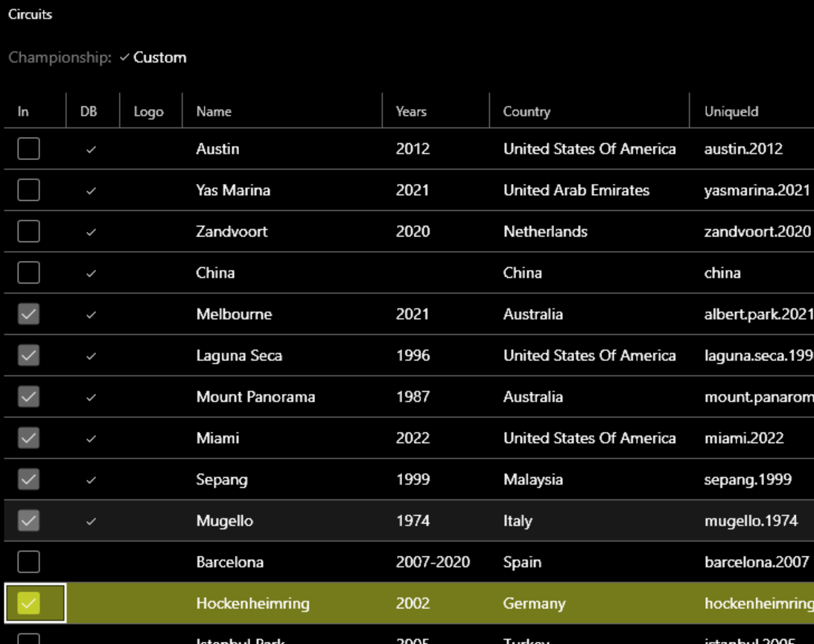Click the DB checkmark in Melbourne row
This screenshot has height=644, width=814.
click(x=91, y=314)
